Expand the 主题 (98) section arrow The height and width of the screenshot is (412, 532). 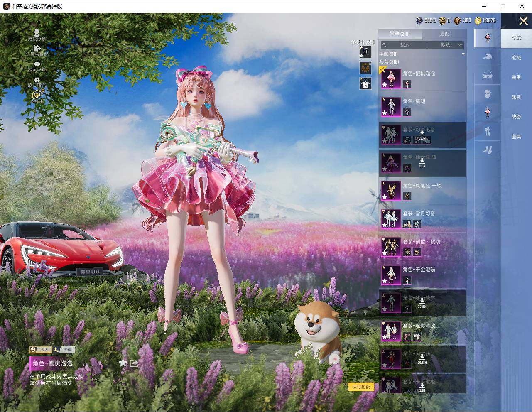click(463, 54)
